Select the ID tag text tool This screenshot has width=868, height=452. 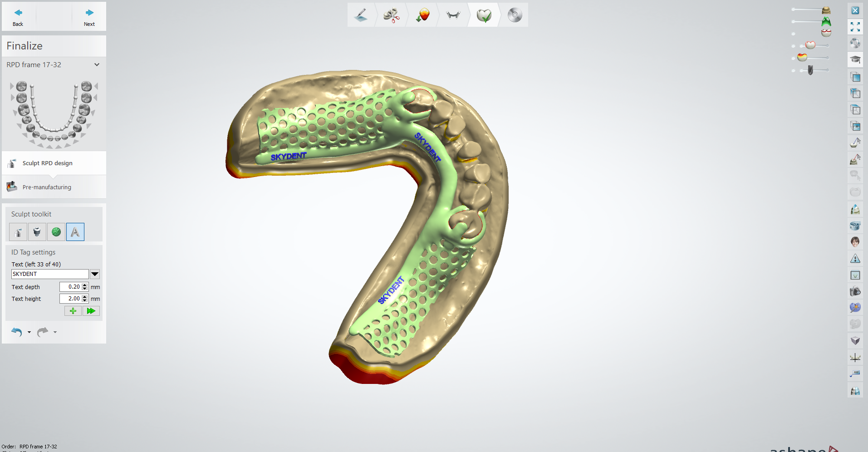coord(75,232)
